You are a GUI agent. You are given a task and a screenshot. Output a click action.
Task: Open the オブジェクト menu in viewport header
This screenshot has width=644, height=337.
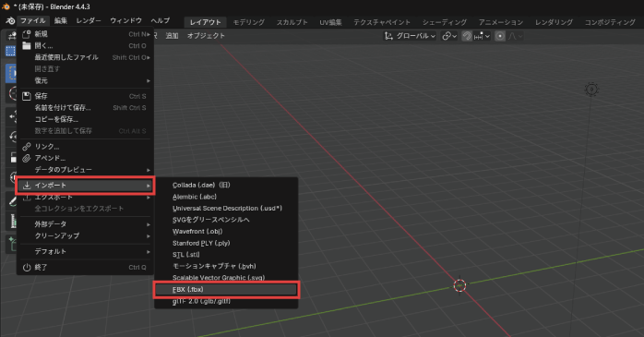[x=206, y=36]
